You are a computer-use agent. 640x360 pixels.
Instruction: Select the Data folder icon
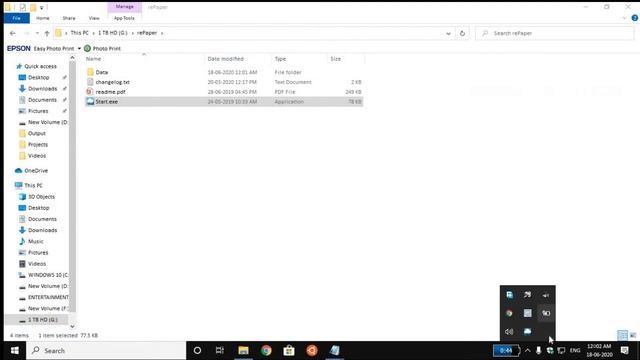(x=90, y=72)
